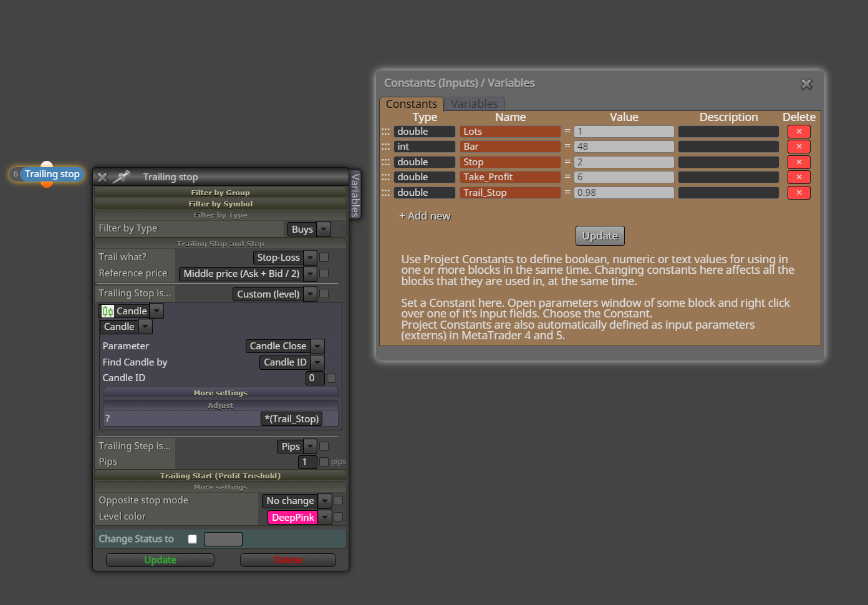Viewport: 868px width, 605px height.
Task: Grab the drag handle of Stop row
Action: [385, 162]
